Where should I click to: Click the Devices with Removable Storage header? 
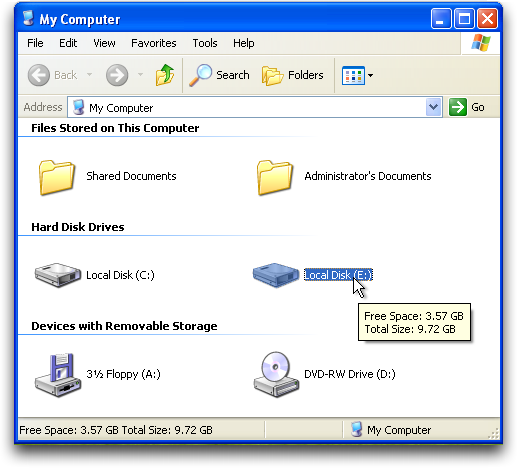point(124,326)
